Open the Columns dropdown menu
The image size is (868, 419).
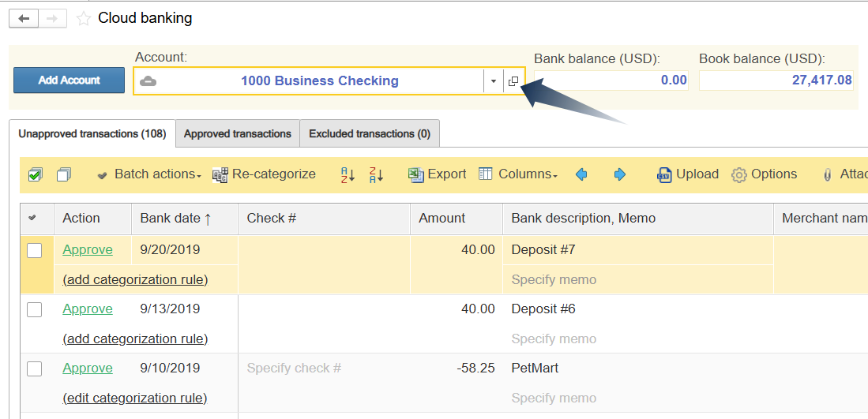tap(519, 174)
